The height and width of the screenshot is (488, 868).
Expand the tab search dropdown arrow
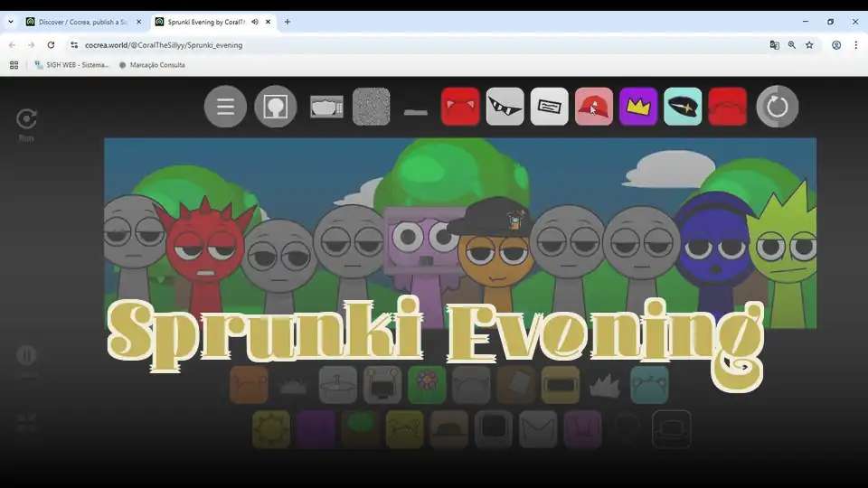(11, 22)
